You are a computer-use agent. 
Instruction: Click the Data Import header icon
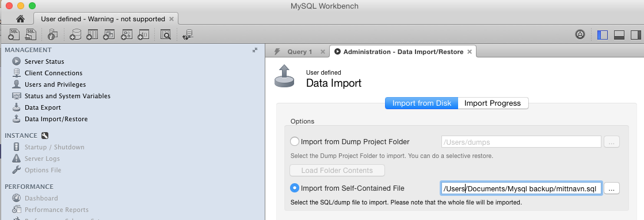[x=284, y=76]
